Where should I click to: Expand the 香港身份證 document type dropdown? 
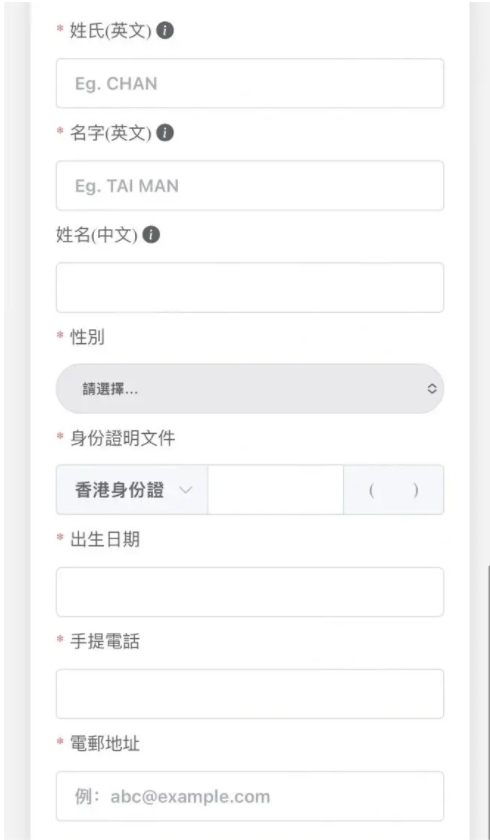[132, 490]
